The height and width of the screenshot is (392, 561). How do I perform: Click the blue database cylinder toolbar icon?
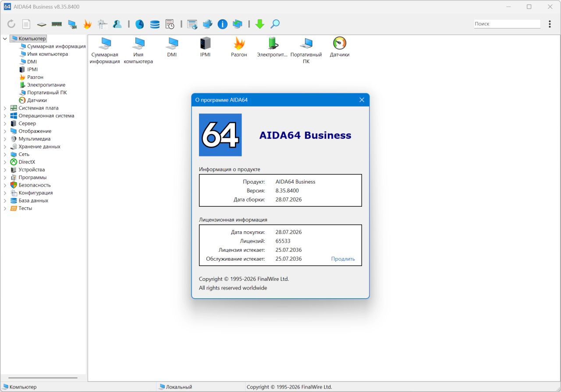click(155, 24)
